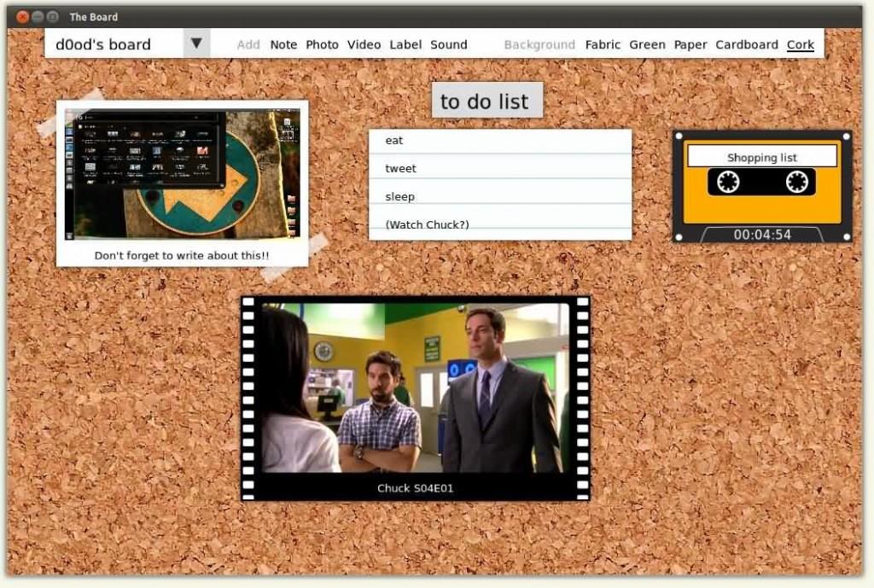Switch background to Cardboard
This screenshot has height=588, width=874.
point(746,44)
